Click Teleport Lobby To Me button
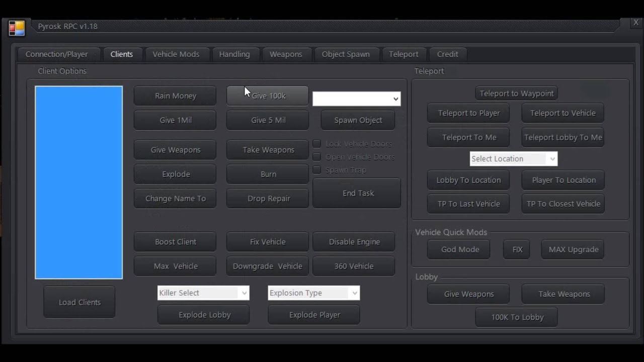This screenshot has width=644, height=362. [563, 137]
